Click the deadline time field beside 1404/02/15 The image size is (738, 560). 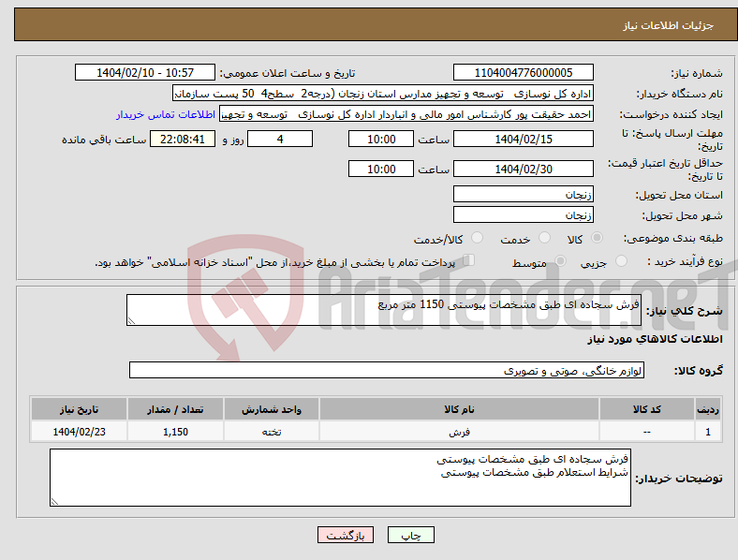coord(381,139)
